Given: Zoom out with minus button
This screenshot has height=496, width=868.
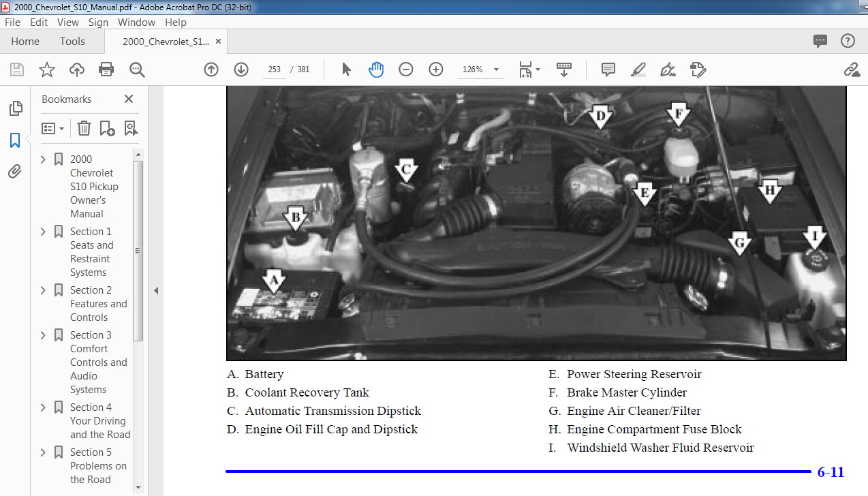Looking at the screenshot, I should 406,69.
